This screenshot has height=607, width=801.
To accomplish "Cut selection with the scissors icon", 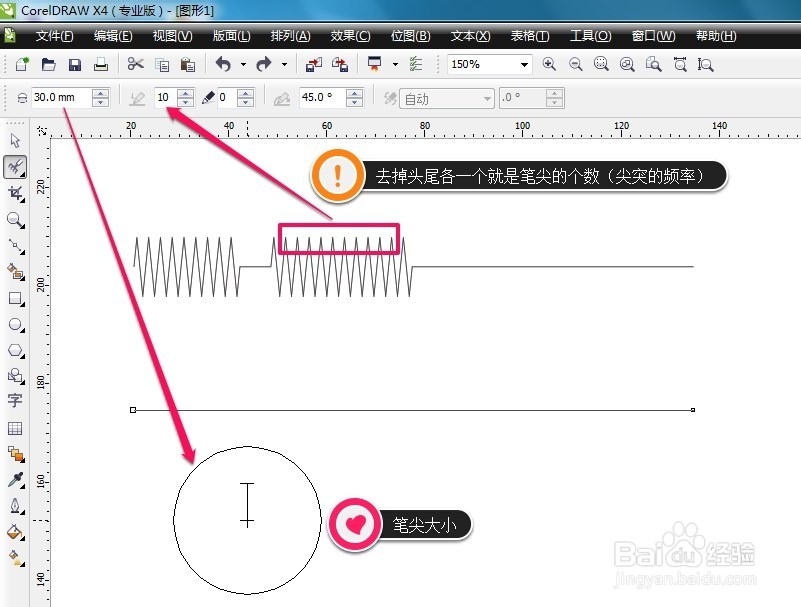I will [x=135, y=64].
